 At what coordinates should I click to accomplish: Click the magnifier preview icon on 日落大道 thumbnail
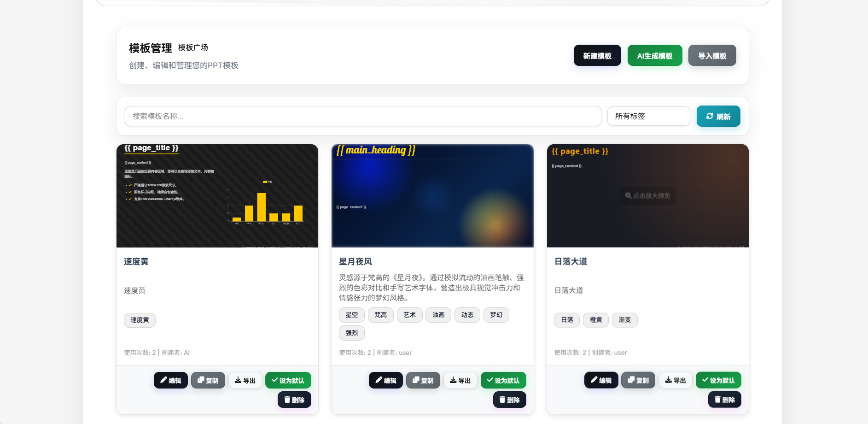[x=628, y=196]
